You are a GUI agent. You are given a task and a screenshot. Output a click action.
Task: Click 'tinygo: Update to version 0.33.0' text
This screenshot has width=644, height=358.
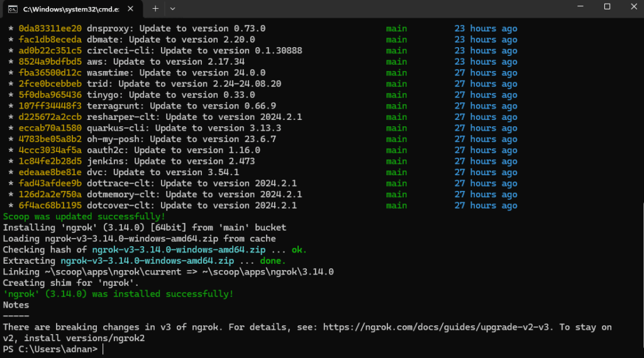point(171,95)
